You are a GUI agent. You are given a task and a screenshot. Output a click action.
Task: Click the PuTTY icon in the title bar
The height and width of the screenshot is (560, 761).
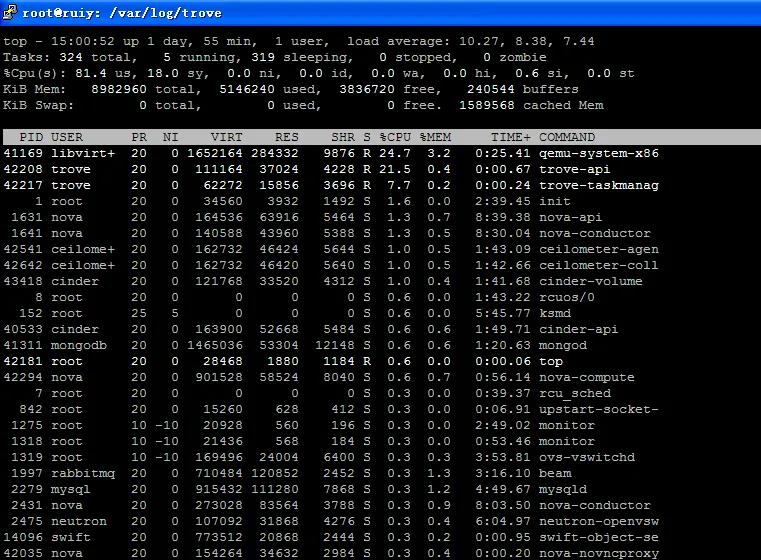tap(10, 12)
